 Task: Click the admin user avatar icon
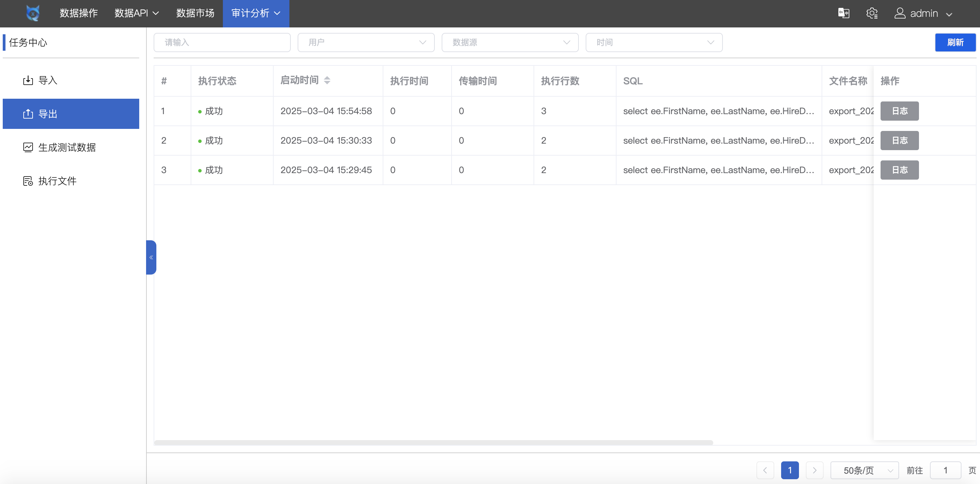tap(899, 13)
